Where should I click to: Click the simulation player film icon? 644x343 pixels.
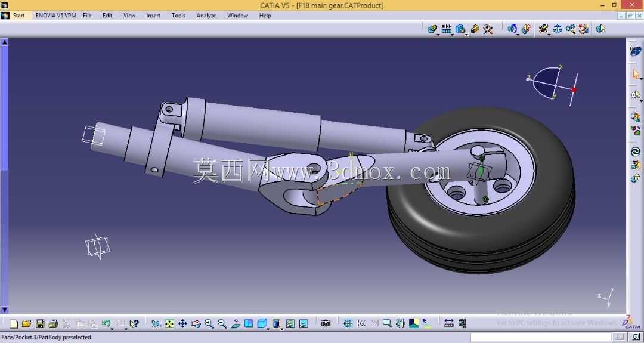447,29
